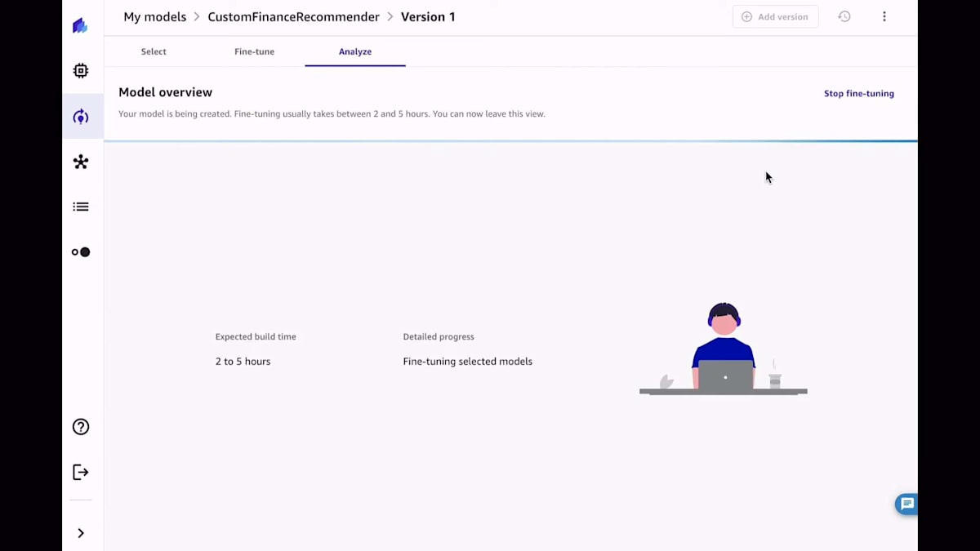The height and width of the screenshot is (551, 980).
Task: Click the Model overview heading
Action: [165, 92]
